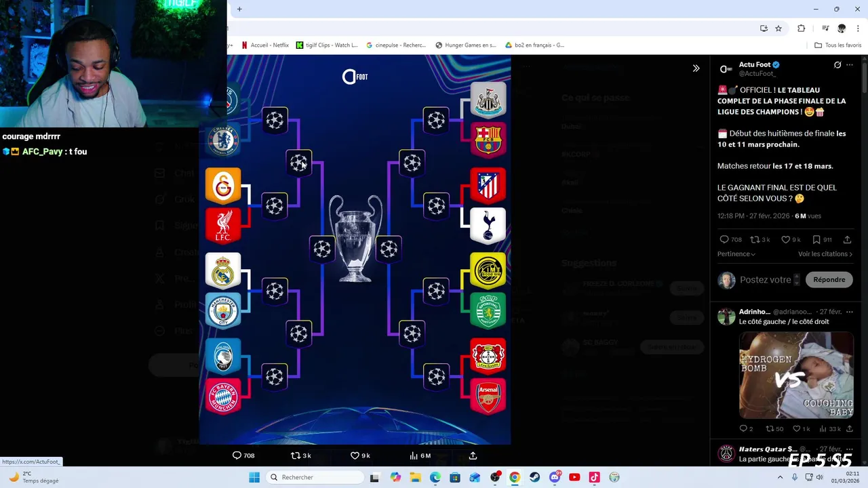Open Microsoft Edge from the taskbar
Screen dimensions: 868x488
click(435, 477)
